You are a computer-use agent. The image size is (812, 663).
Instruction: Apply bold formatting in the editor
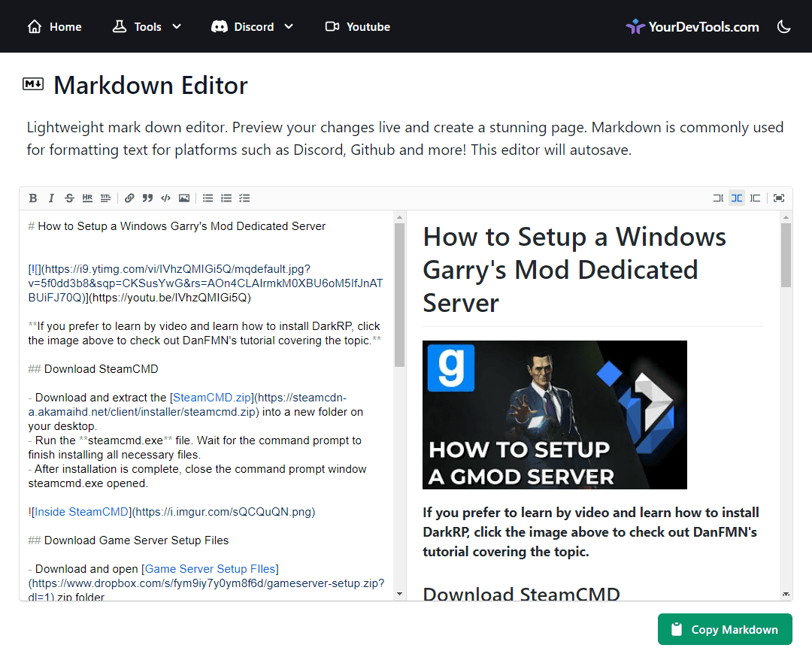click(x=33, y=198)
